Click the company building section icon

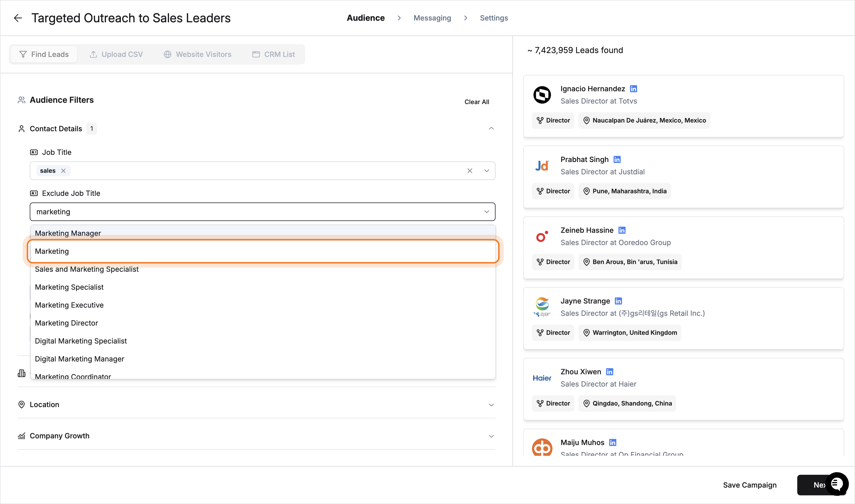(21, 373)
